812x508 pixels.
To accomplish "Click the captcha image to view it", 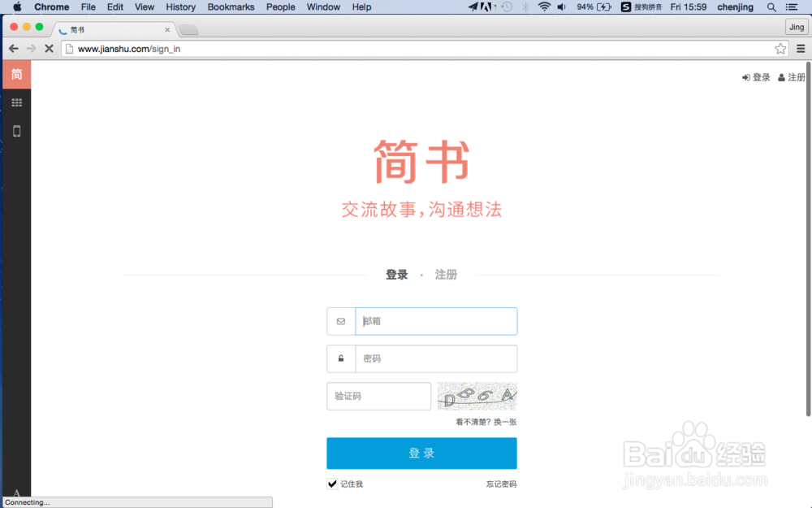I will click(477, 396).
